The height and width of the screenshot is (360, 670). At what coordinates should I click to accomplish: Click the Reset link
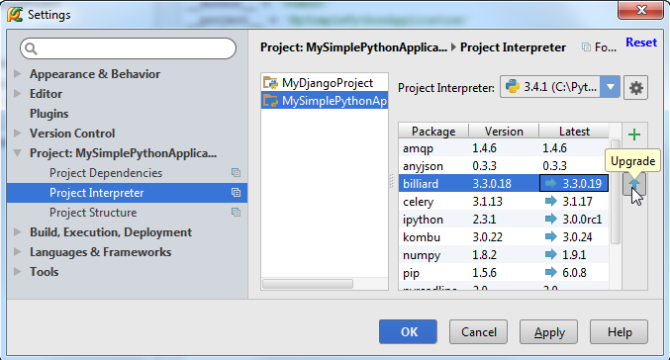[x=641, y=42]
